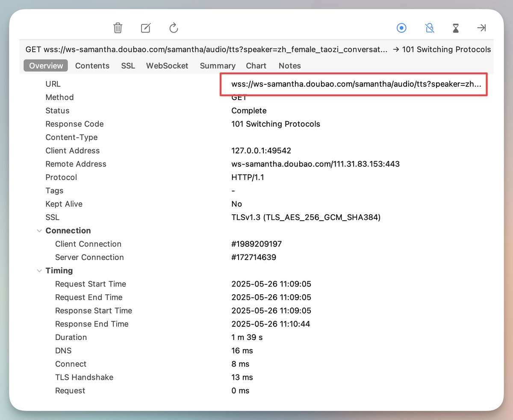Select client address 127.0.0.1:49542
This screenshot has height=420, width=513.
tap(261, 151)
